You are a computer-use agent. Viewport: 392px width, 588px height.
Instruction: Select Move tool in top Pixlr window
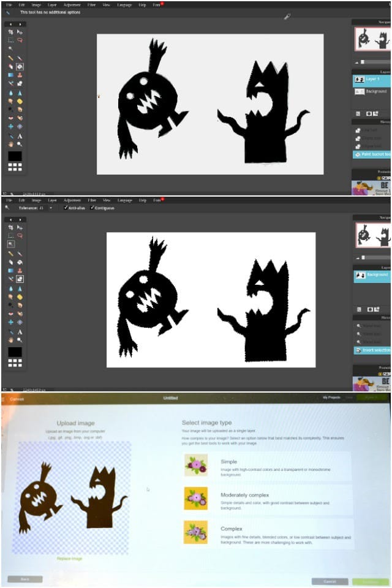coord(20,32)
